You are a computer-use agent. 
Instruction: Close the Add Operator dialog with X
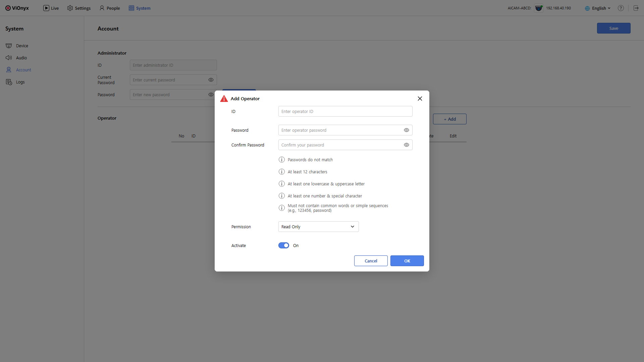click(x=420, y=99)
